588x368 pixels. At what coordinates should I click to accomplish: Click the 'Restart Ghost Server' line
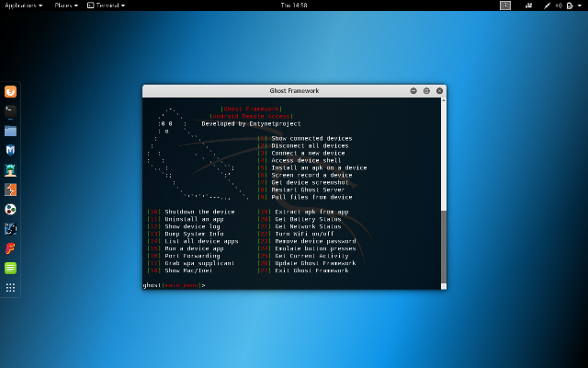pos(301,190)
